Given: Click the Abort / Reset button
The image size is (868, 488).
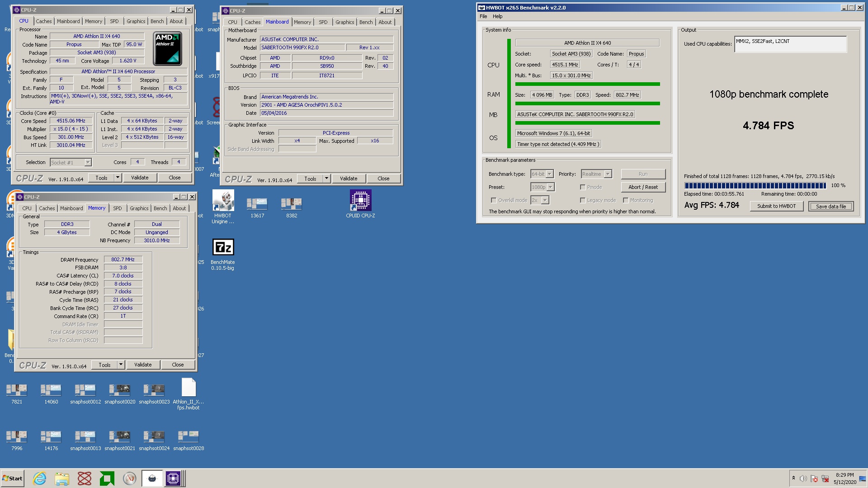Looking at the screenshot, I should [643, 187].
